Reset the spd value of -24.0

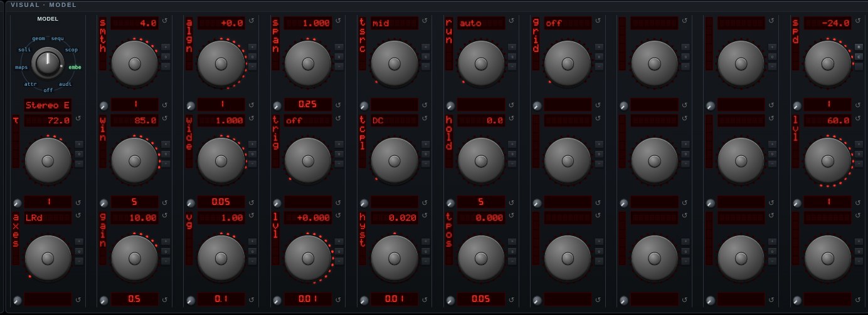pos(857,21)
